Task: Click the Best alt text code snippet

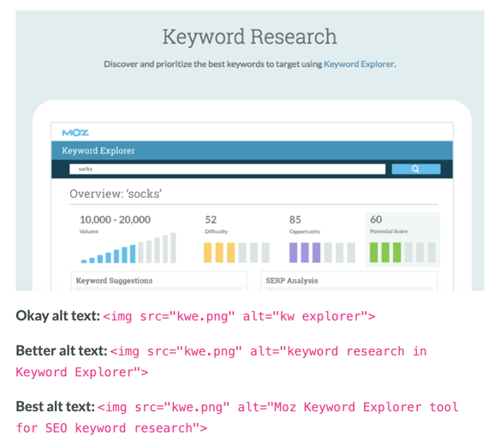Action: point(237,417)
